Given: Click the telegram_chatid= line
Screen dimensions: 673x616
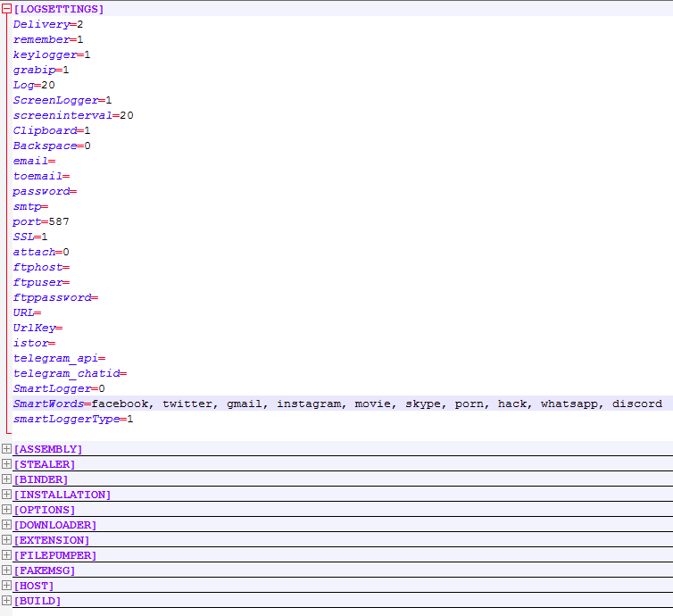Looking at the screenshot, I should click(x=70, y=373).
